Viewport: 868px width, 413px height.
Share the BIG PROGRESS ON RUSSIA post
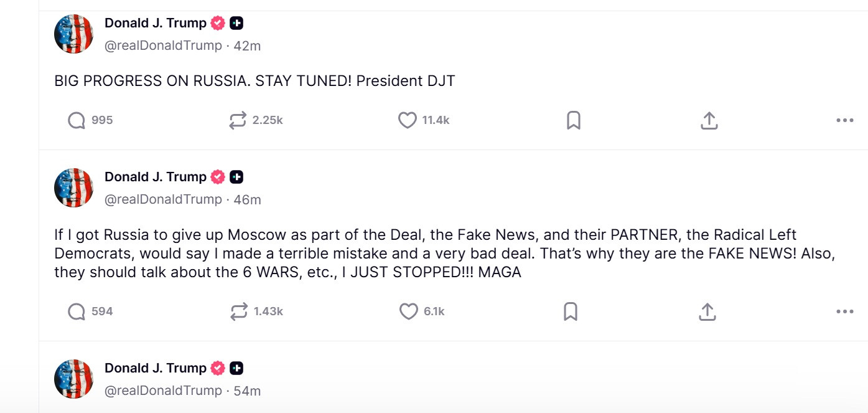point(709,120)
